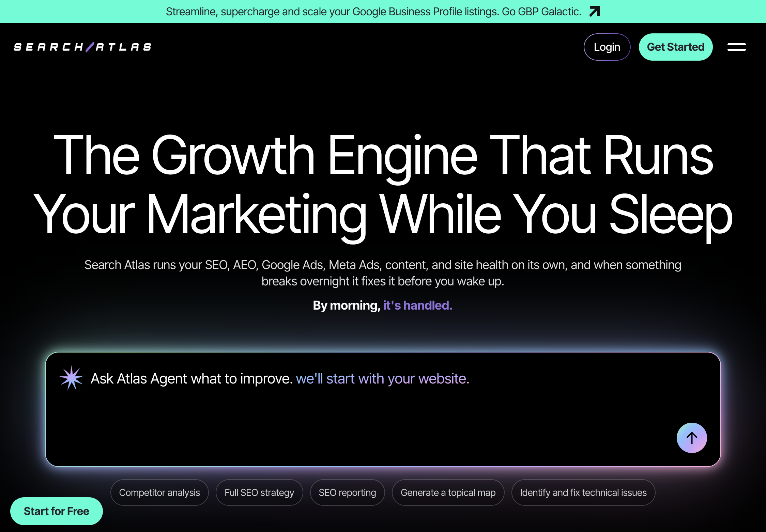This screenshot has width=766, height=532.
Task: Log in via the Login button
Action: pyautogui.click(x=607, y=47)
